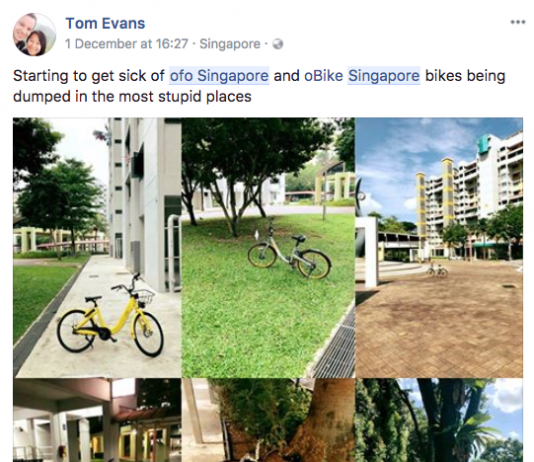
Task: Open the apartment block courtyard photo
Action: [x=439, y=248]
